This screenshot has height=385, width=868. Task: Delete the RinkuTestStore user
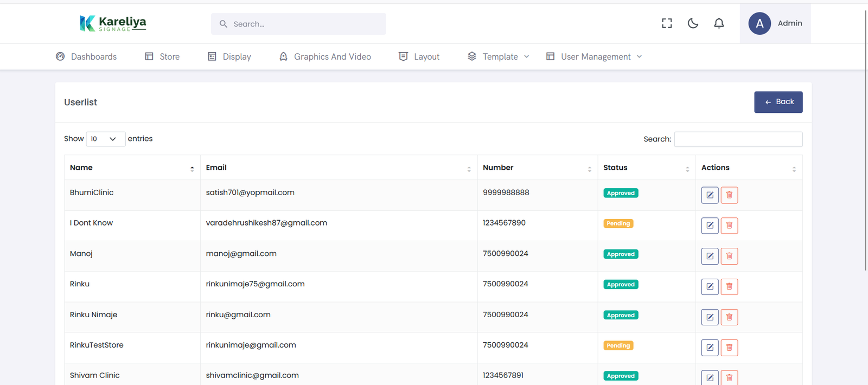pos(730,348)
